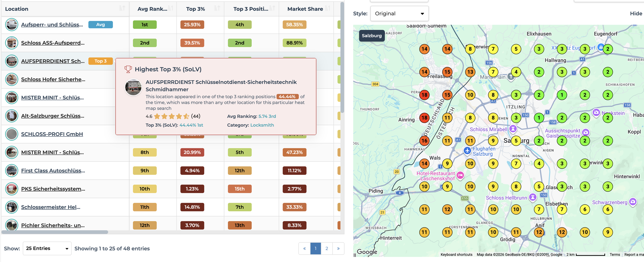Screen dimensions: 644x262
Task: Click the 44.44% highlight in tooltip
Action: (x=287, y=97)
